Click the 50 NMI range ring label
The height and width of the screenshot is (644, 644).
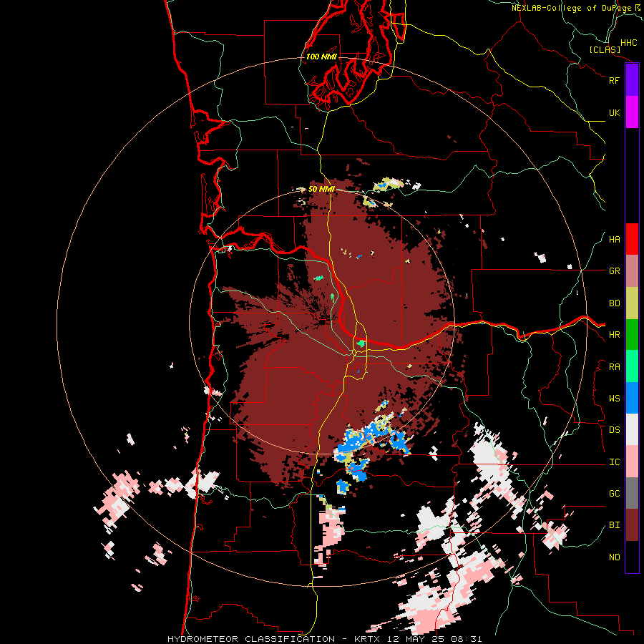321,190
